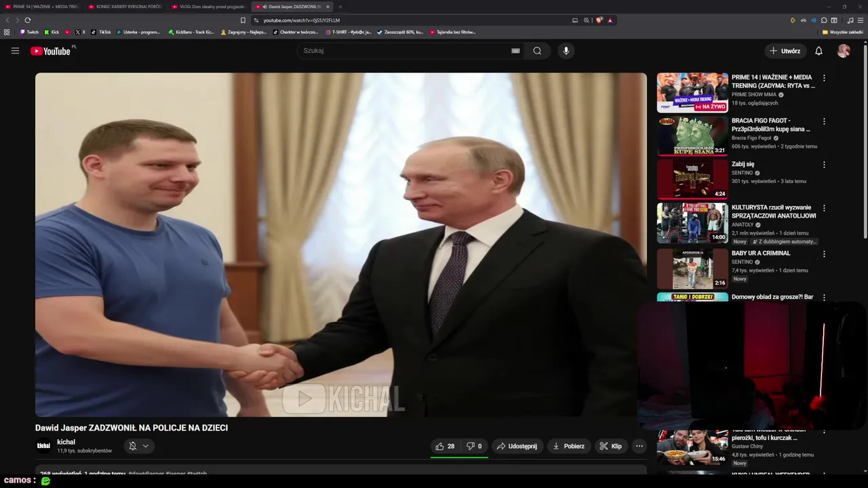Open more actions under the video

[x=639, y=446]
